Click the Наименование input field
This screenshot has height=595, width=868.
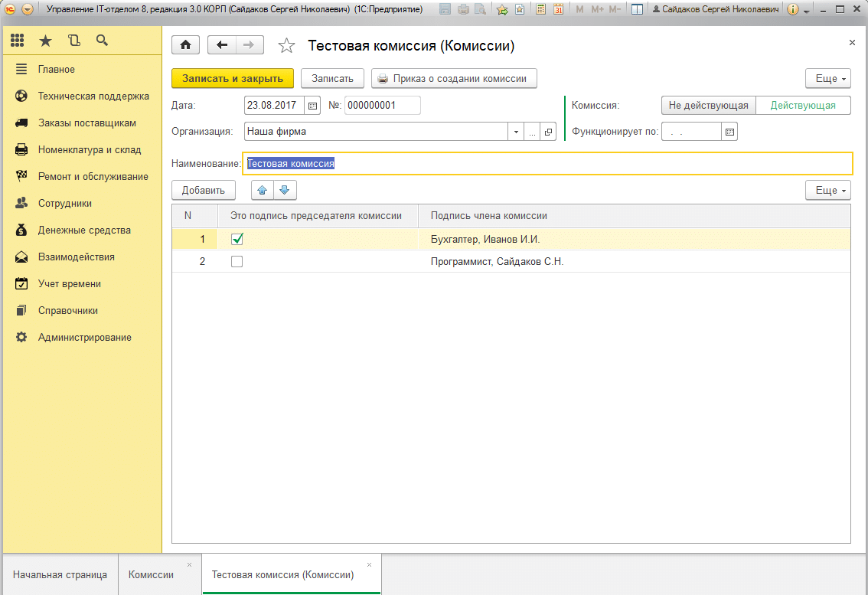pyautogui.click(x=547, y=163)
